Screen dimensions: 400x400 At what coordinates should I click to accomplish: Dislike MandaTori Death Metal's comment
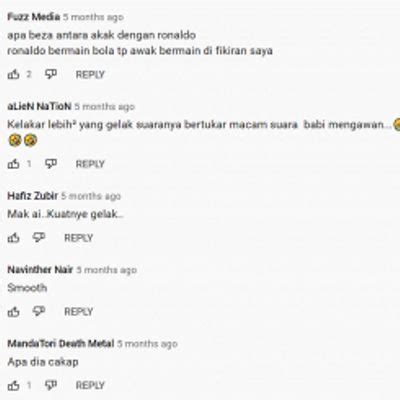click(51, 386)
